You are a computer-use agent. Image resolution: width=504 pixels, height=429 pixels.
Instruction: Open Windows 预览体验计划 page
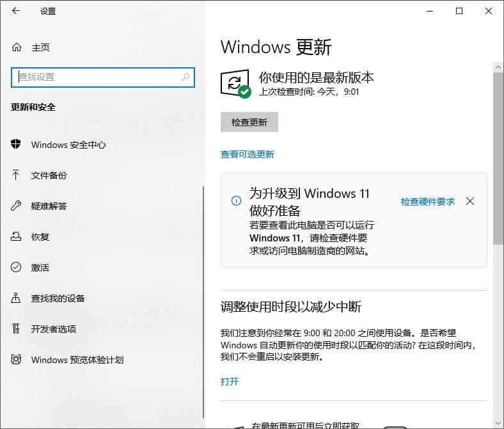click(77, 360)
